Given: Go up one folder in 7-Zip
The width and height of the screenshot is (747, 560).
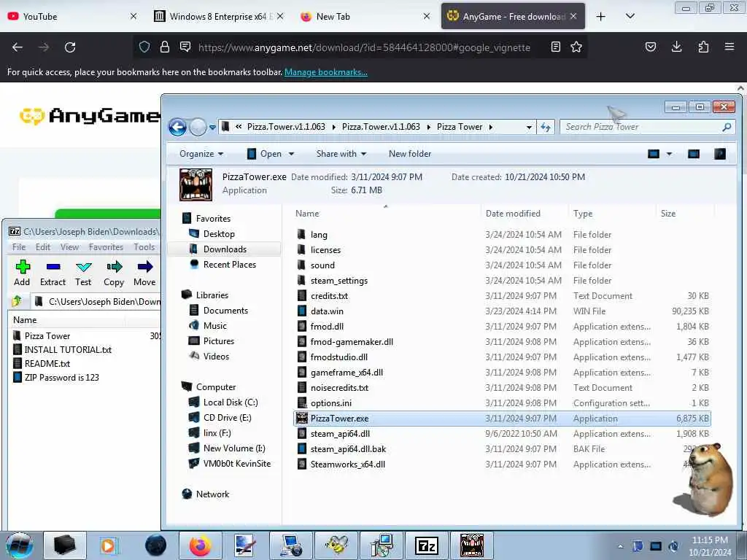Looking at the screenshot, I should [18, 301].
